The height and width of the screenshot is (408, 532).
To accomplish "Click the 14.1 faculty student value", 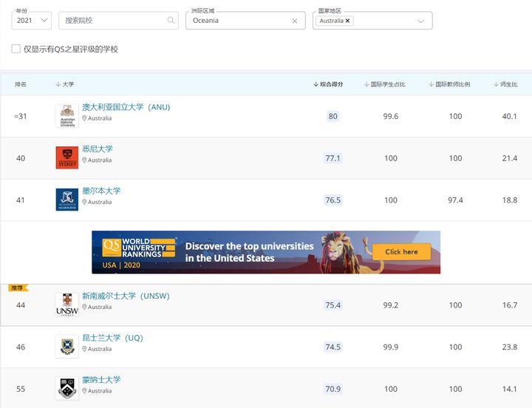I will pyautogui.click(x=510, y=389).
